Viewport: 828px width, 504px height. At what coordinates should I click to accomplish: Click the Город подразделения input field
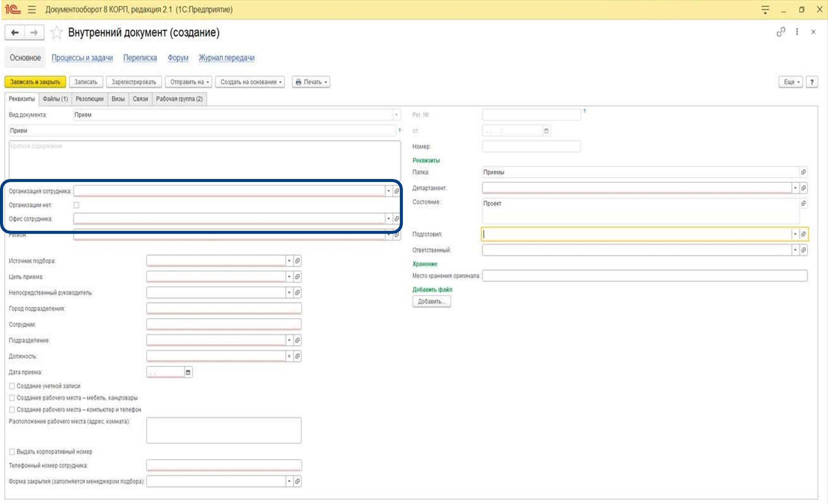224,309
